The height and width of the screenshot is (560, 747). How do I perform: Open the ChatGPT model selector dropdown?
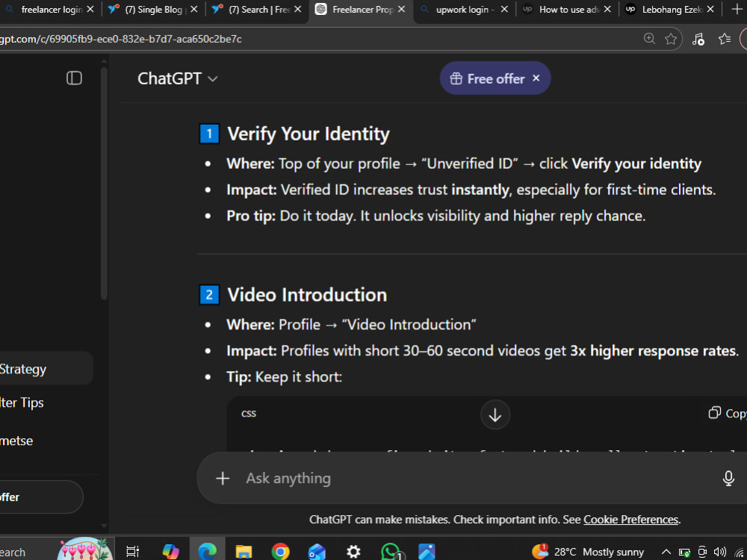[x=177, y=78]
